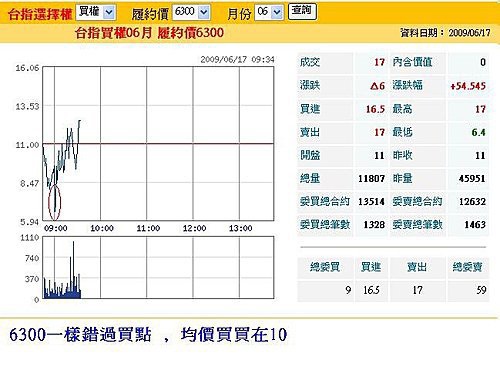Click the 總委買 column header
Screen dimensions: 500x370
(x=325, y=267)
